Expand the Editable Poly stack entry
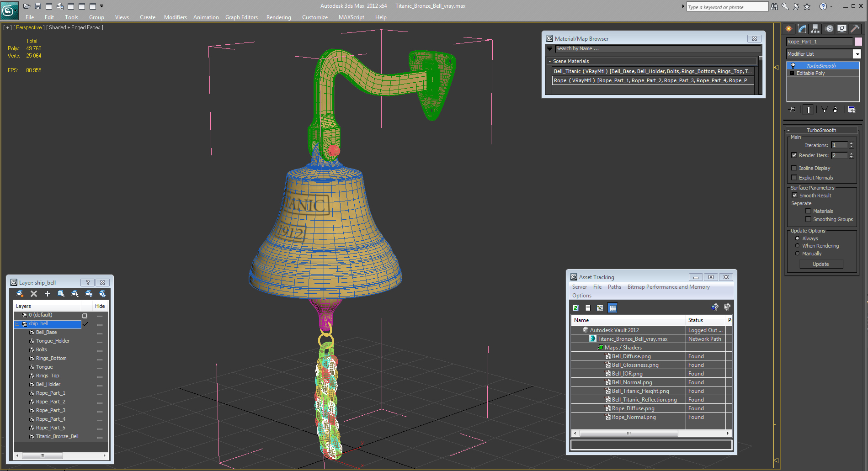This screenshot has height=471, width=868. pyautogui.click(x=792, y=73)
